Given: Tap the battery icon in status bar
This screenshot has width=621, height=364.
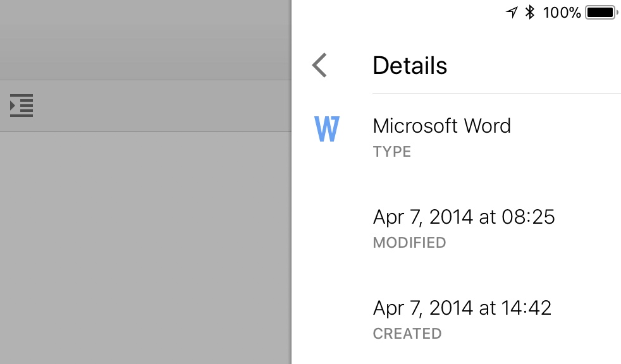Looking at the screenshot, I should point(601,12).
